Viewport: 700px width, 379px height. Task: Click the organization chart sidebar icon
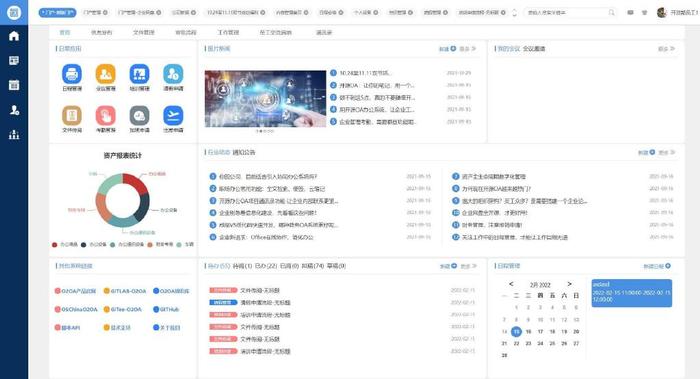14,134
